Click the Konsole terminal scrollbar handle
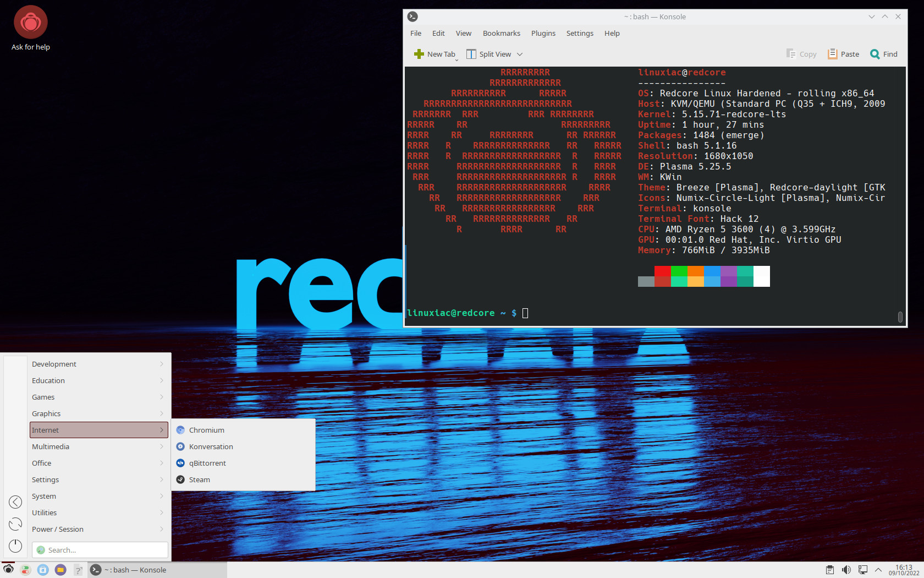Image resolution: width=924 pixels, height=578 pixels. [x=900, y=317]
